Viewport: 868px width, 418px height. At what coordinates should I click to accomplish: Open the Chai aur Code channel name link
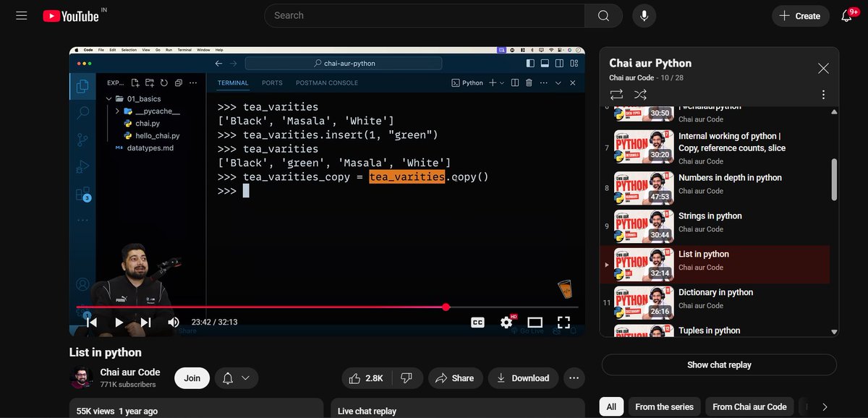[130, 372]
